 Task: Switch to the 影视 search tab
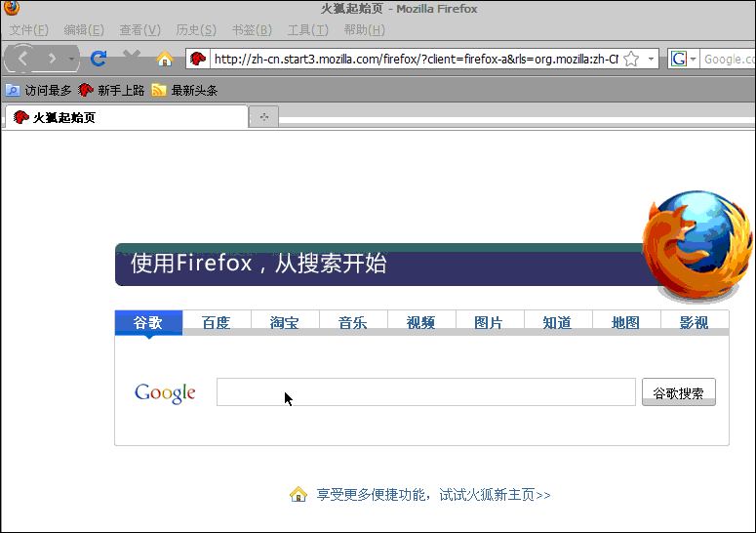coord(695,322)
